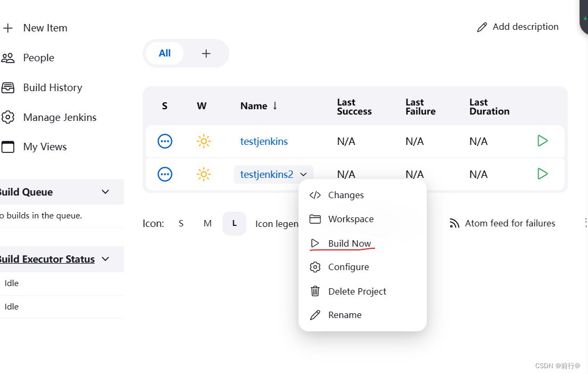Viewport: 588px width, 374px height.
Task: Click the My Views window icon
Action: point(8,147)
